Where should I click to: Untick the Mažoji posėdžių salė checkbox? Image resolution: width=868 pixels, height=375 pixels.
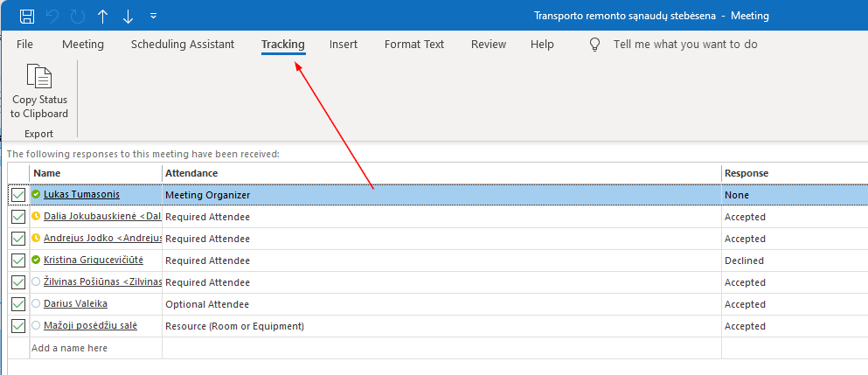(18, 326)
